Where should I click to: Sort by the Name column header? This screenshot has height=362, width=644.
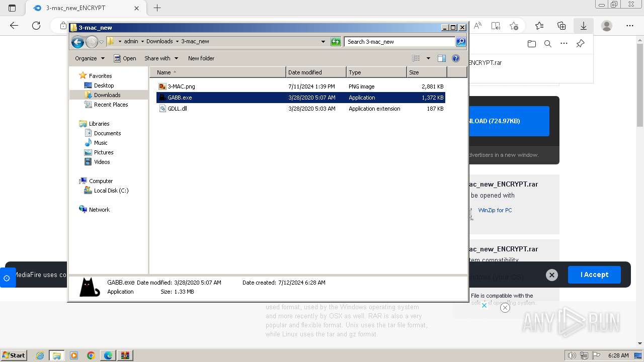[218, 72]
